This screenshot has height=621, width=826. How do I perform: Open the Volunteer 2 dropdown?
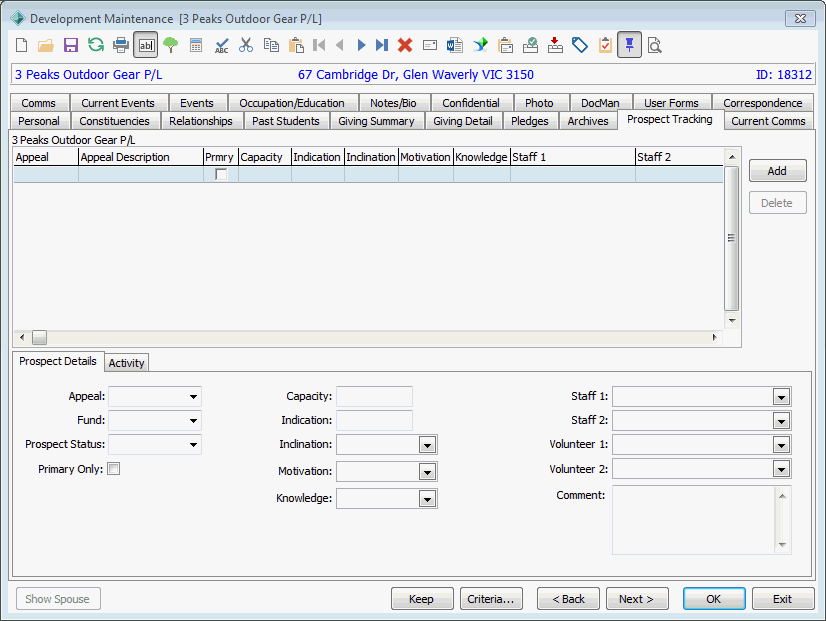(x=781, y=469)
